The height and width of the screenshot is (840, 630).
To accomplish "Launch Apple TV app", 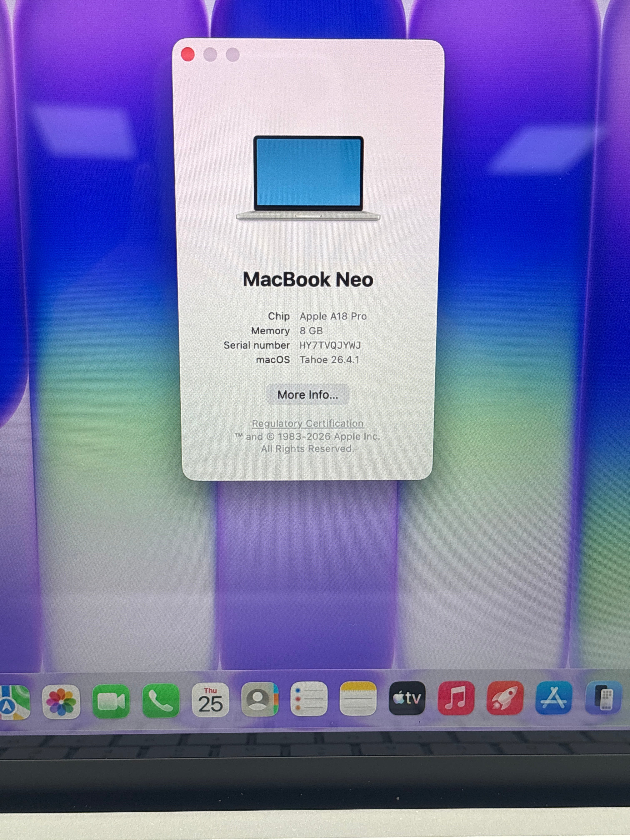I will coord(407,698).
